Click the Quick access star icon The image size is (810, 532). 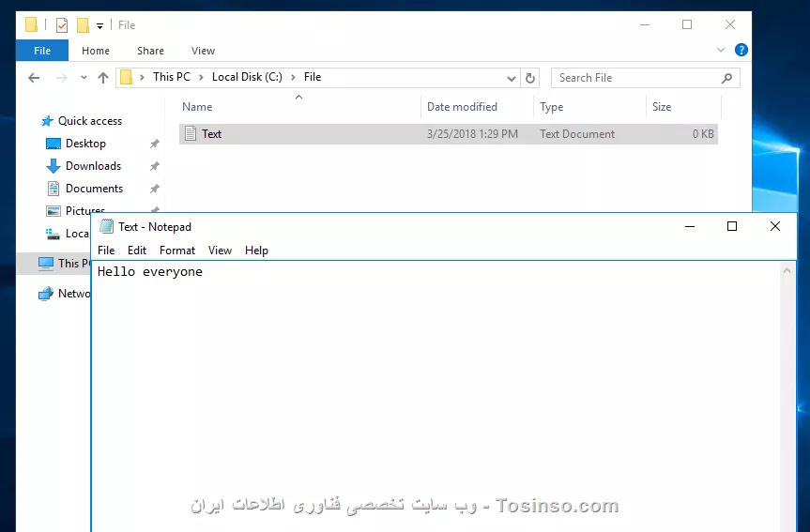click(47, 121)
